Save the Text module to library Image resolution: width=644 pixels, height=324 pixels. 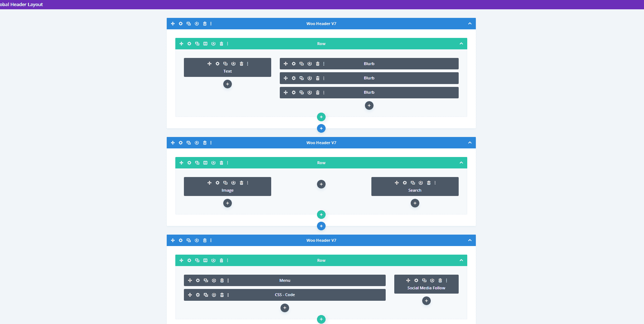(233, 64)
